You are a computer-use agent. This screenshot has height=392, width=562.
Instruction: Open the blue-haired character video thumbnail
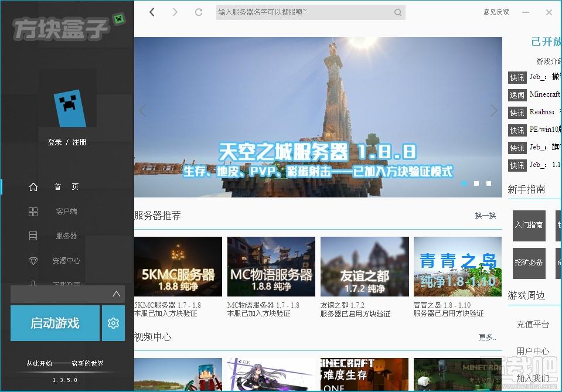pos(178,374)
